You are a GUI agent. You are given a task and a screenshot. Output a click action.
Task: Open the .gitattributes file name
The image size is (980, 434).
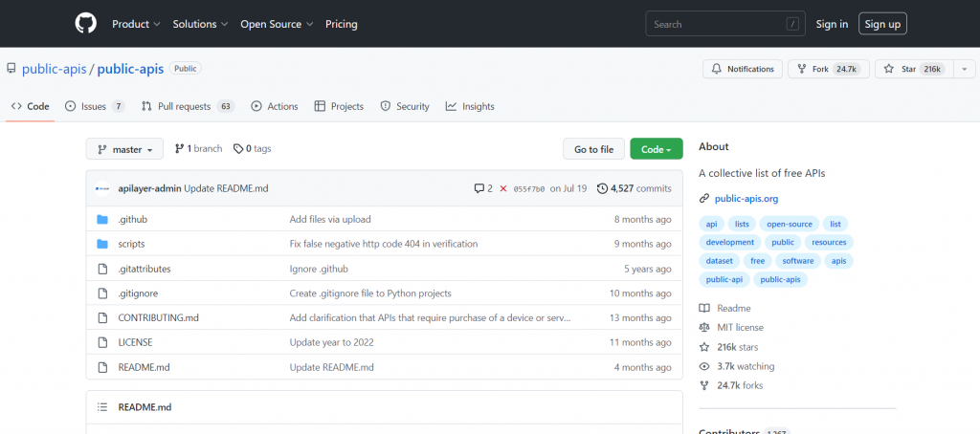144,269
